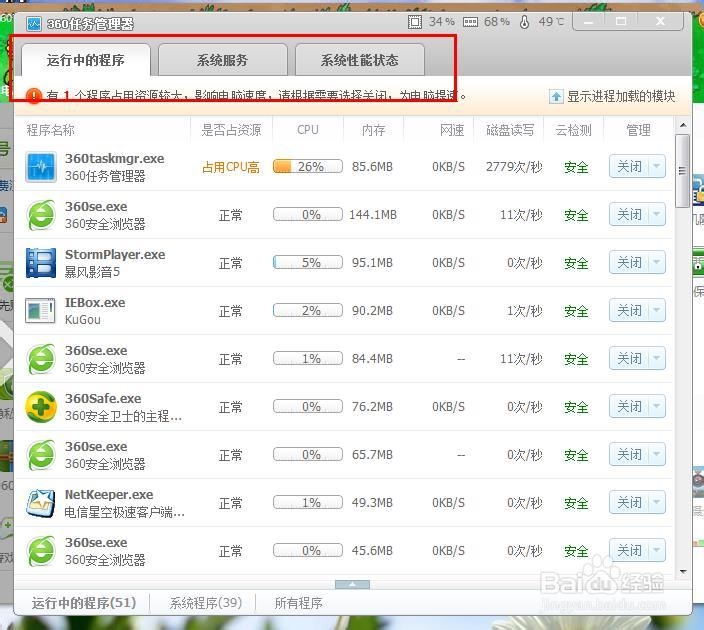
Task: Select the 运行中的程序(51) bottom filter
Action: pos(84,603)
